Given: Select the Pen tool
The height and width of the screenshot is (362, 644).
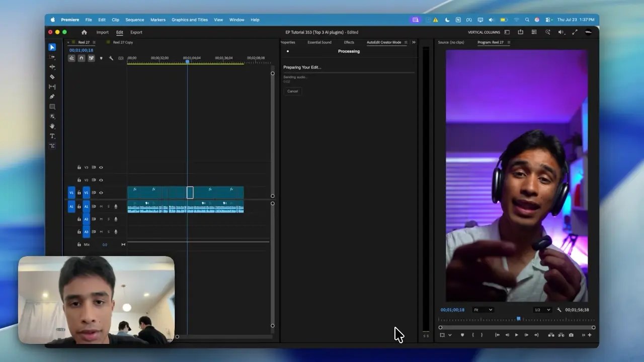Looking at the screenshot, I should coord(52,97).
